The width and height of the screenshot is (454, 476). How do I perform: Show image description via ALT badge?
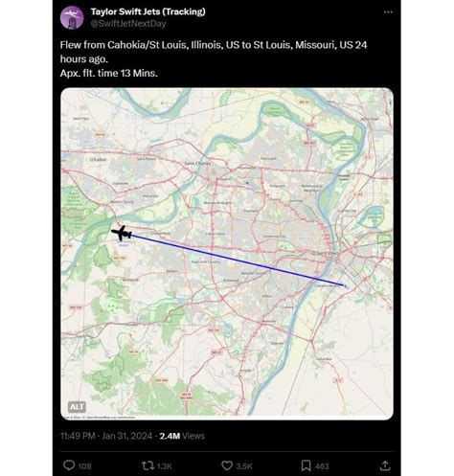[77, 407]
